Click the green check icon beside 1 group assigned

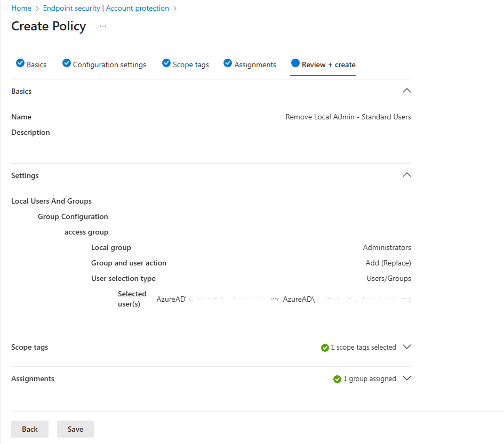(337, 379)
